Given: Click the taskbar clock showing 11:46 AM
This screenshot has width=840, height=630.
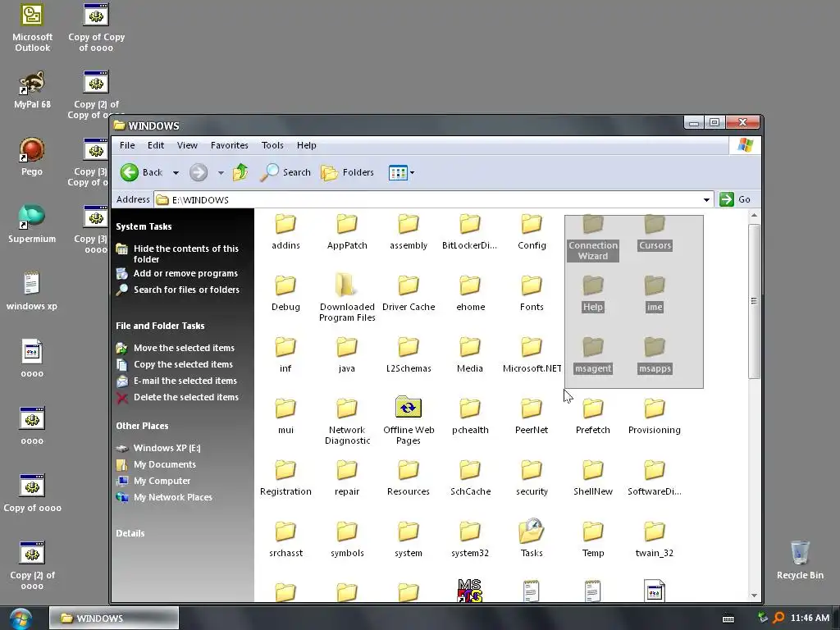Looking at the screenshot, I should coord(810,619).
